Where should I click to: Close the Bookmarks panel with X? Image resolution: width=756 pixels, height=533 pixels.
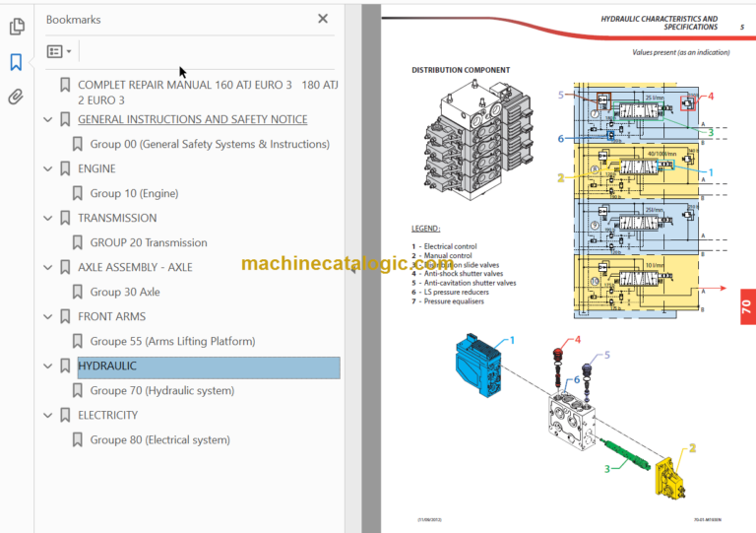click(x=323, y=19)
